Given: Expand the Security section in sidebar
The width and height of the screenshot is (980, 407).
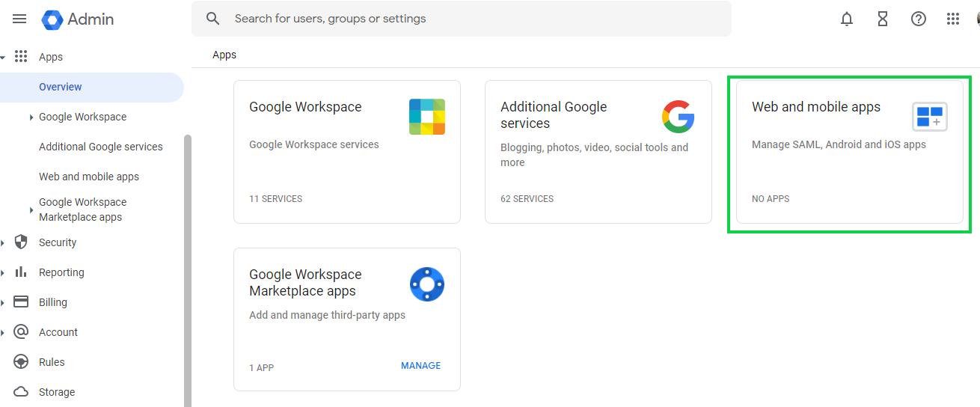Looking at the screenshot, I should pyautogui.click(x=4, y=242).
